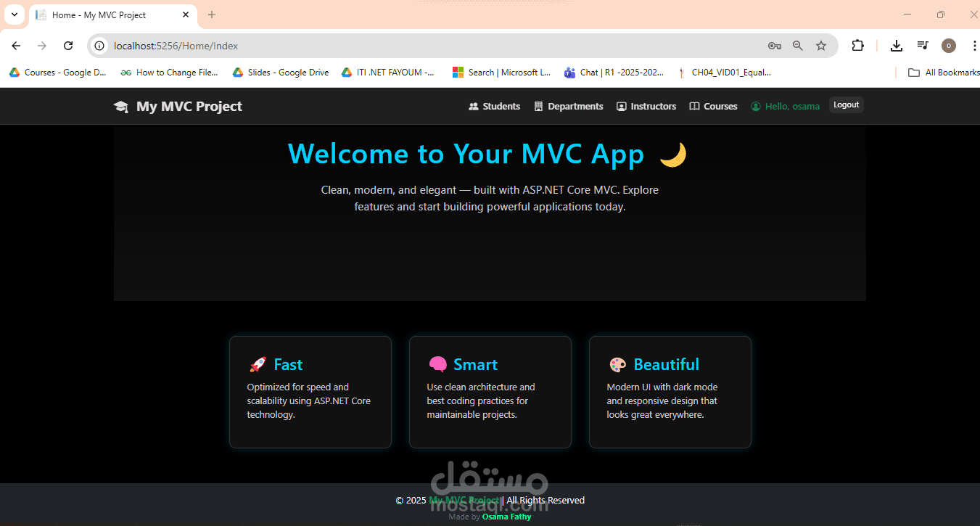Open Chat | R1 -2025 Teams bookmark
This screenshot has width=980, height=526.
614,73
